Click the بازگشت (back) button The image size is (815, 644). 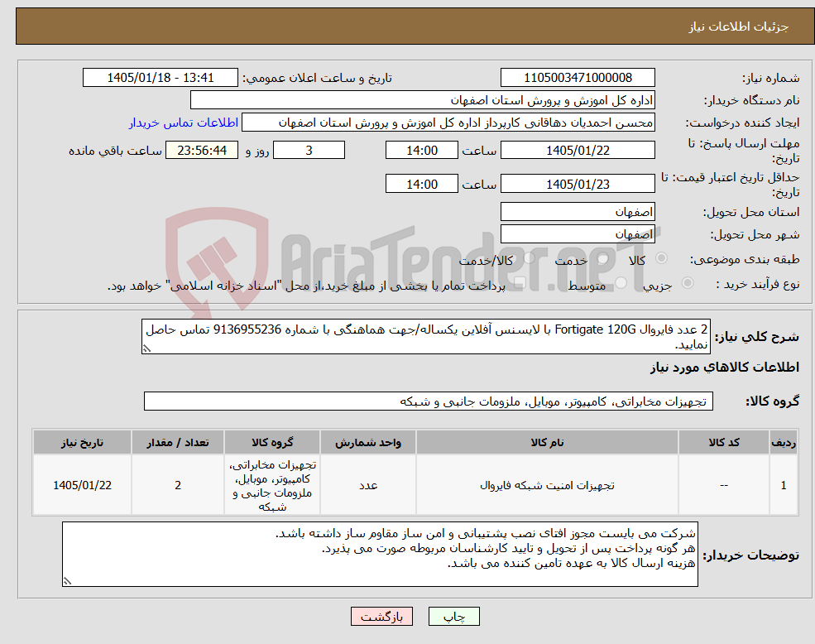click(x=381, y=617)
